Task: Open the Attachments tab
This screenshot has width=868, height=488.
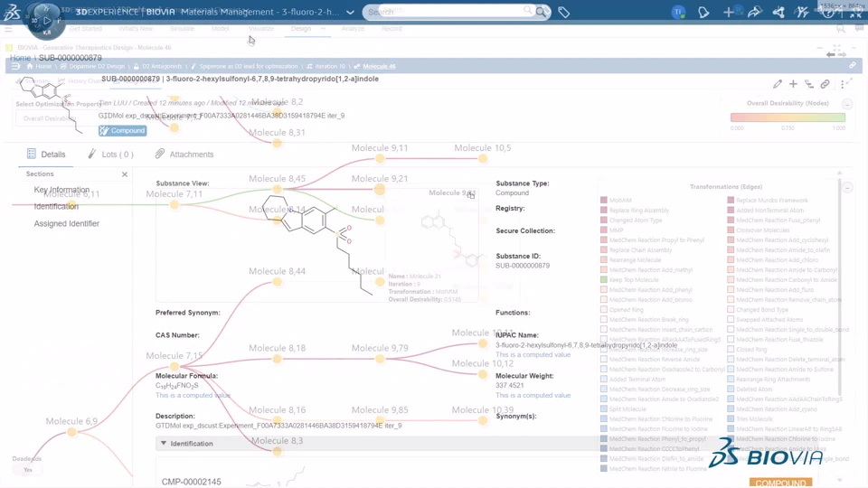Action: 184,155
